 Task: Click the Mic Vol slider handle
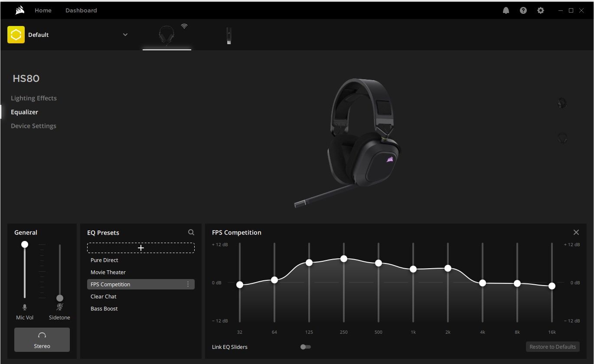[25, 244]
